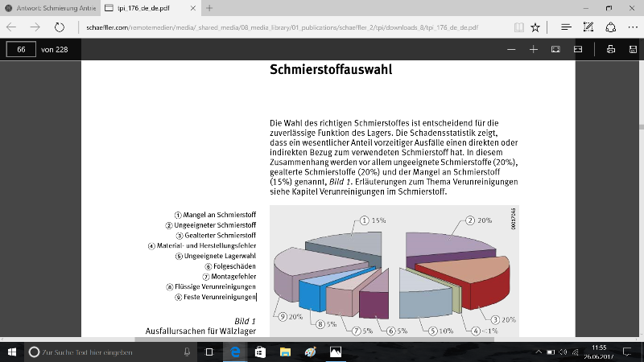Click the Cortana microphone icon
644x362 pixels.
[x=187, y=352]
